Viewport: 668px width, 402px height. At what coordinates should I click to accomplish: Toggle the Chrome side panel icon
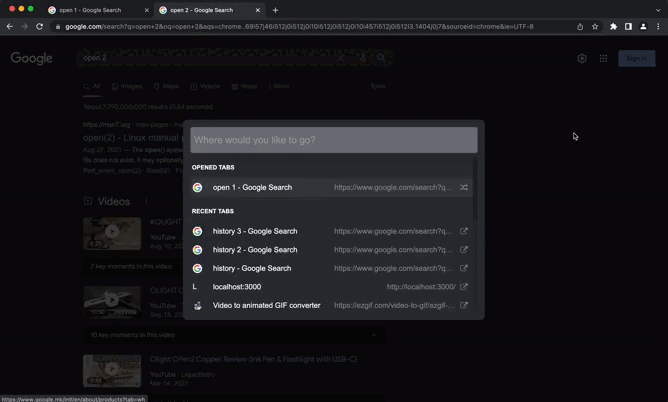click(628, 26)
